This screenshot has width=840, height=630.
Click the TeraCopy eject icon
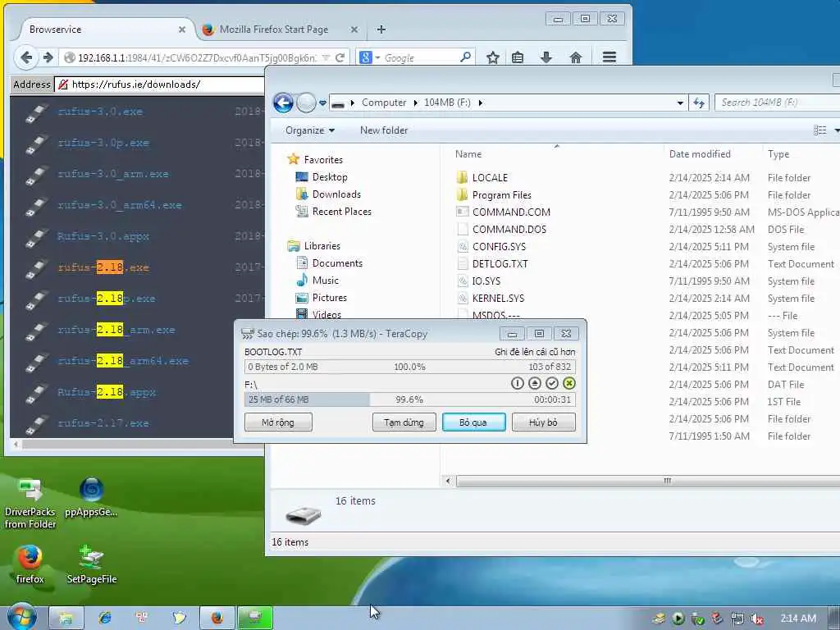(x=534, y=383)
